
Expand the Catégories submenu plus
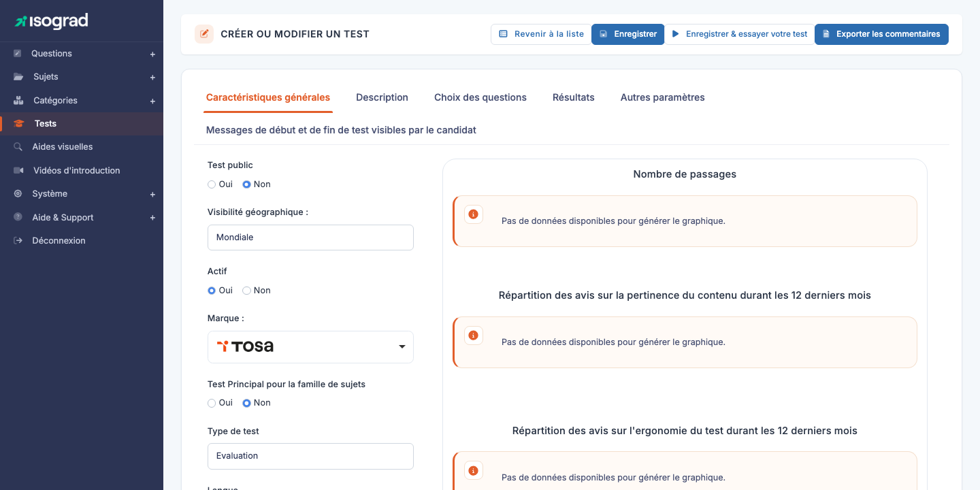click(152, 101)
